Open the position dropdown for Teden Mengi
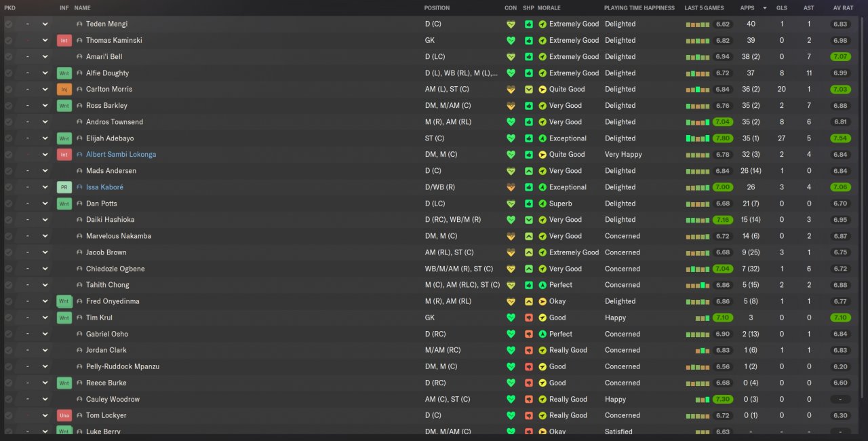This screenshot has height=441, width=868. [x=45, y=24]
